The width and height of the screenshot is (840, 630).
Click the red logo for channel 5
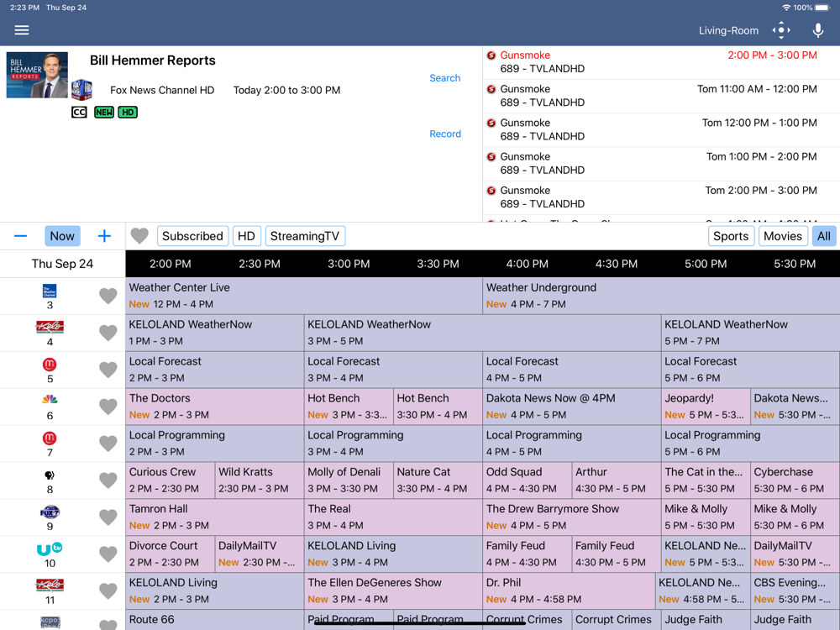(x=50, y=365)
